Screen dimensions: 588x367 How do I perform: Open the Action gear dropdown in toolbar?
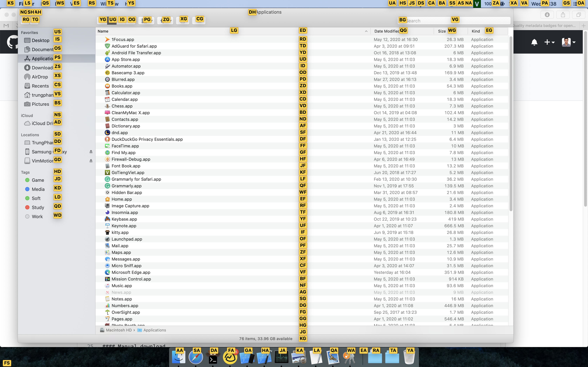click(165, 20)
